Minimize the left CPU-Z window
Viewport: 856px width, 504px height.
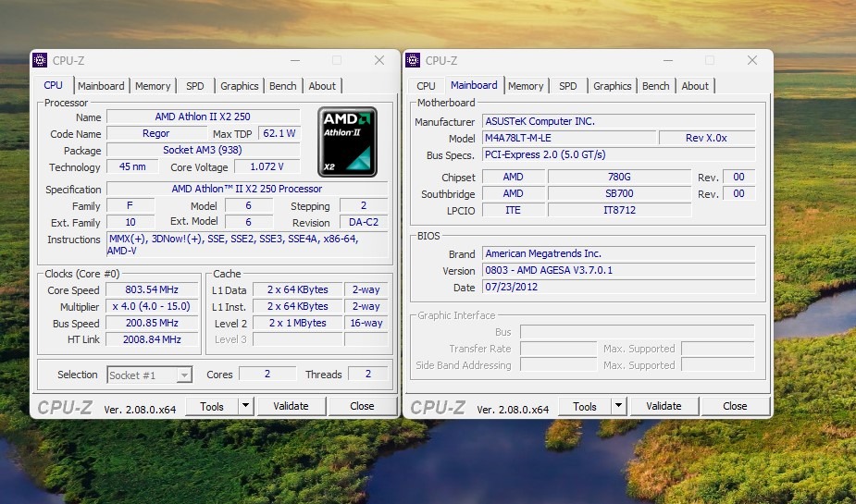click(x=295, y=60)
